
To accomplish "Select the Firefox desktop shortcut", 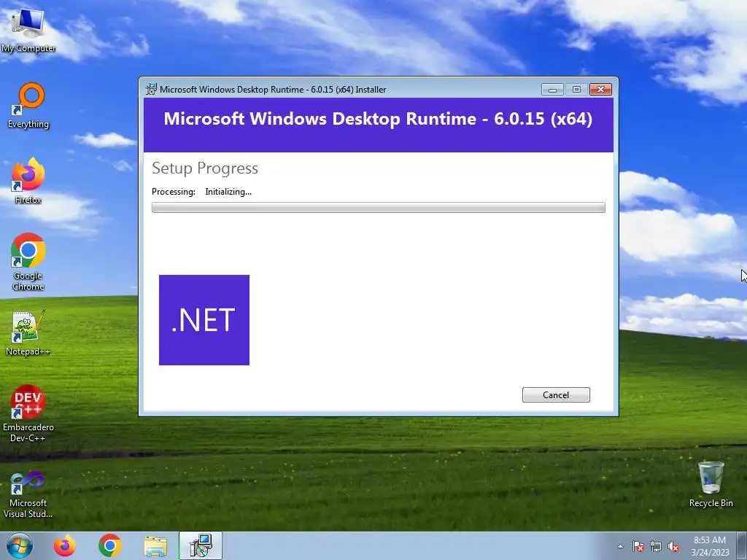I will (x=28, y=181).
